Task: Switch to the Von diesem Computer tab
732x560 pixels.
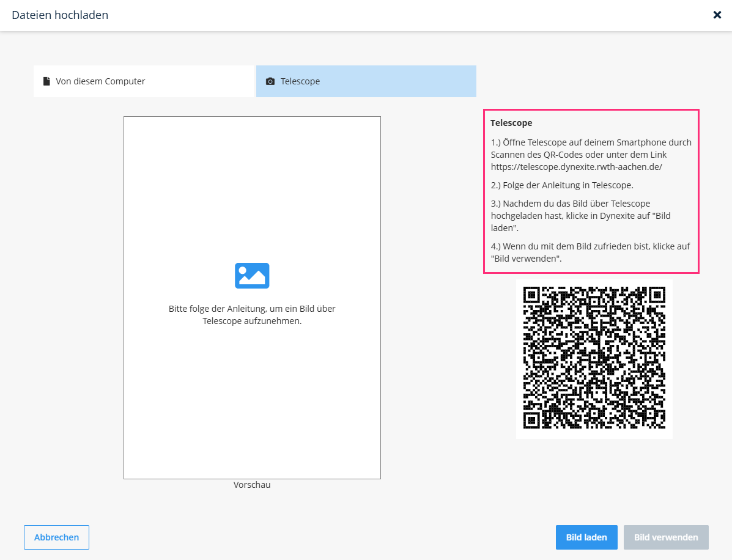Action: 144,81
